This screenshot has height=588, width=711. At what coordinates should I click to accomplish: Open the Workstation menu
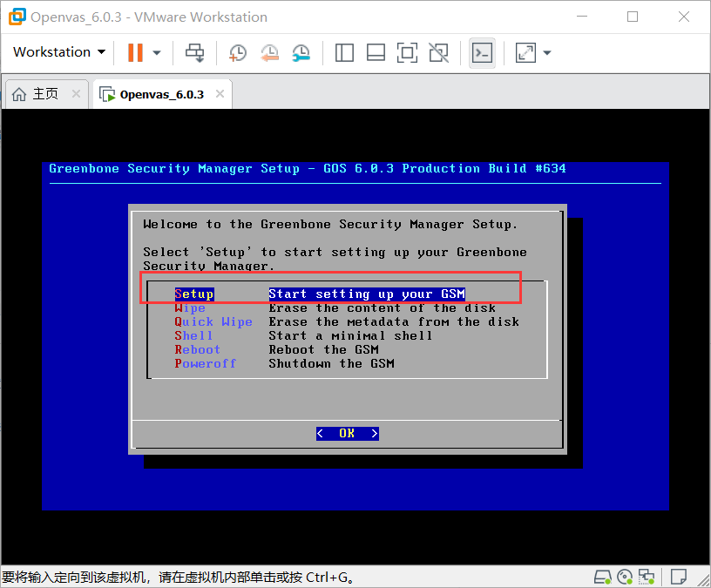click(x=59, y=52)
